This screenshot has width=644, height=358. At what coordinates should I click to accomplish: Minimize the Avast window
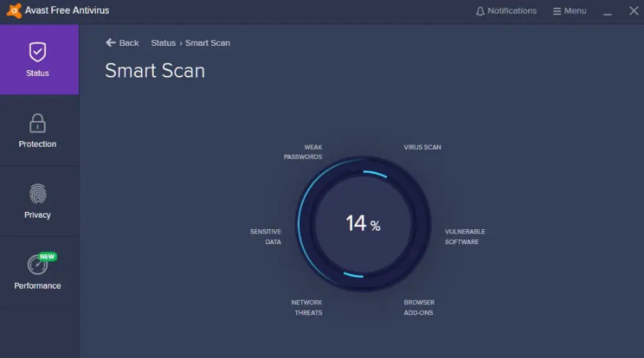[x=608, y=14]
